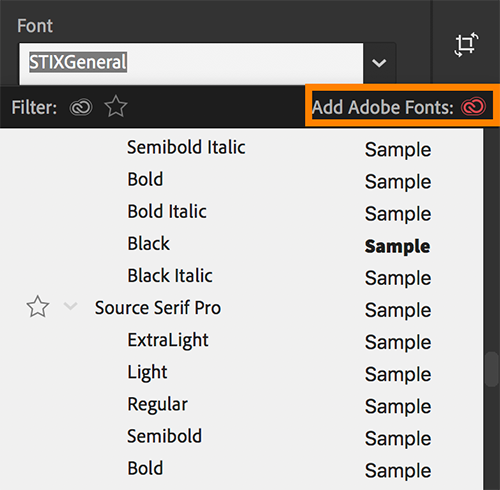Collapse the Source Serif Pro family
The width and height of the screenshot is (500, 490).
70,306
